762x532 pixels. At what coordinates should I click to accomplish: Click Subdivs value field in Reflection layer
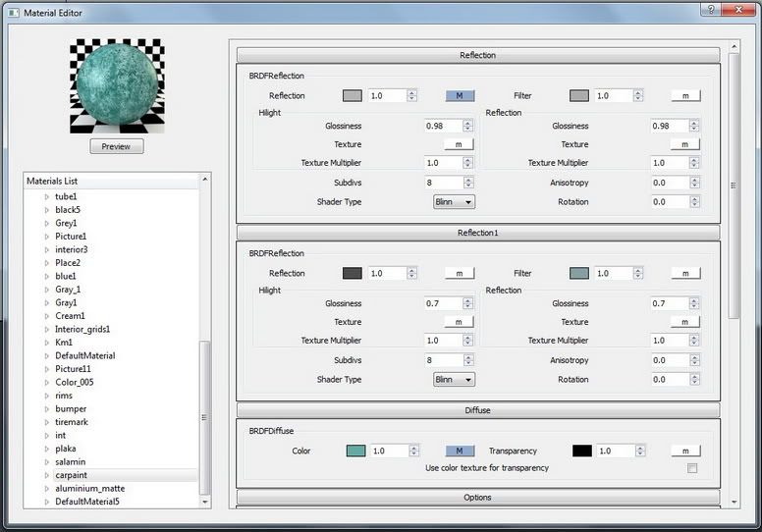coord(444,183)
